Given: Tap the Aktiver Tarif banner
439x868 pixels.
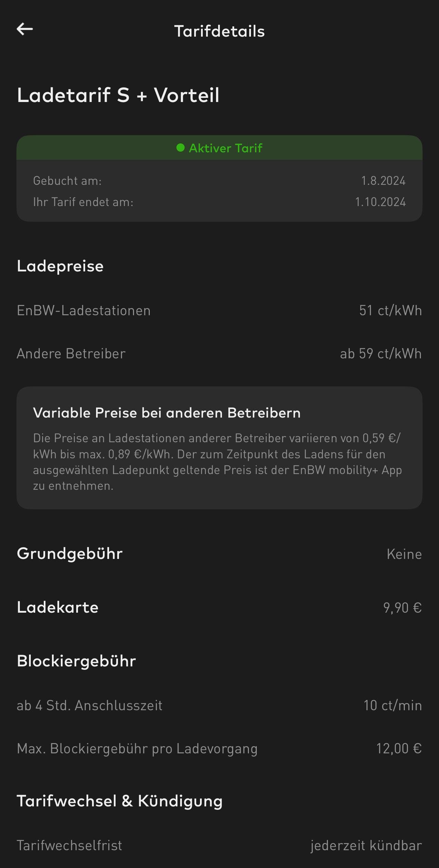Looking at the screenshot, I should pyautogui.click(x=219, y=148).
